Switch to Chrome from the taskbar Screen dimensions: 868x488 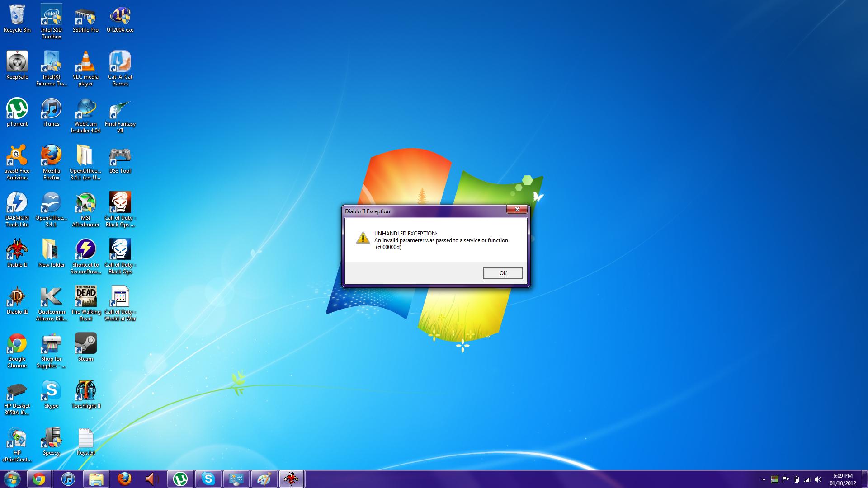coord(39,479)
